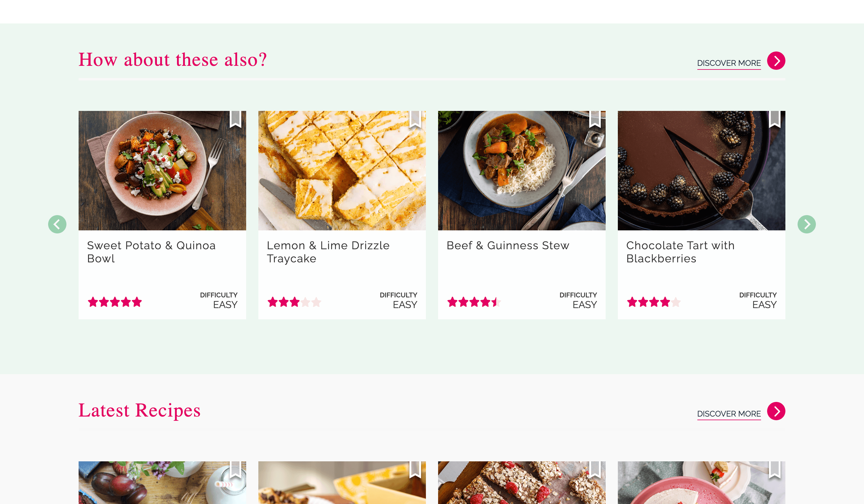Image resolution: width=864 pixels, height=504 pixels.
Task: Click the star rating on Chocolate Tart
Action: click(x=653, y=302)
